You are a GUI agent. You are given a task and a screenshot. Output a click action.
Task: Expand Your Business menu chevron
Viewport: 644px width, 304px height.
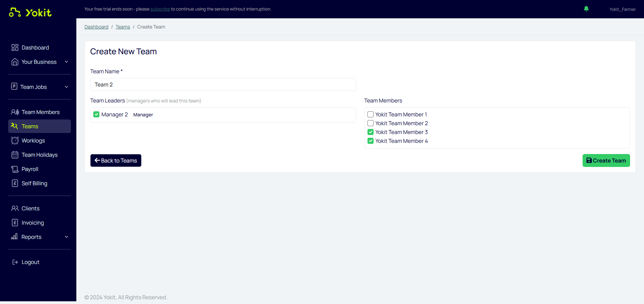67,62
